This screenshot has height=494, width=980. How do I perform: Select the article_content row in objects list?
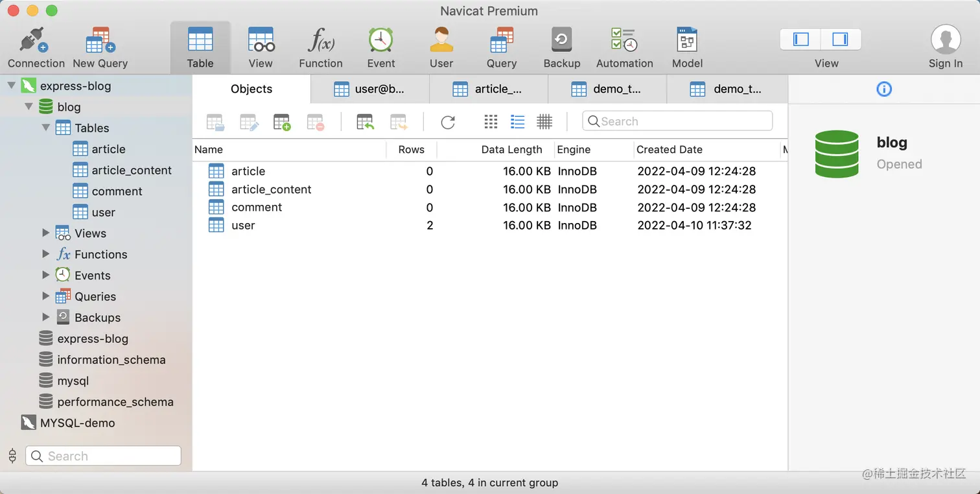(x=490, y=189)
